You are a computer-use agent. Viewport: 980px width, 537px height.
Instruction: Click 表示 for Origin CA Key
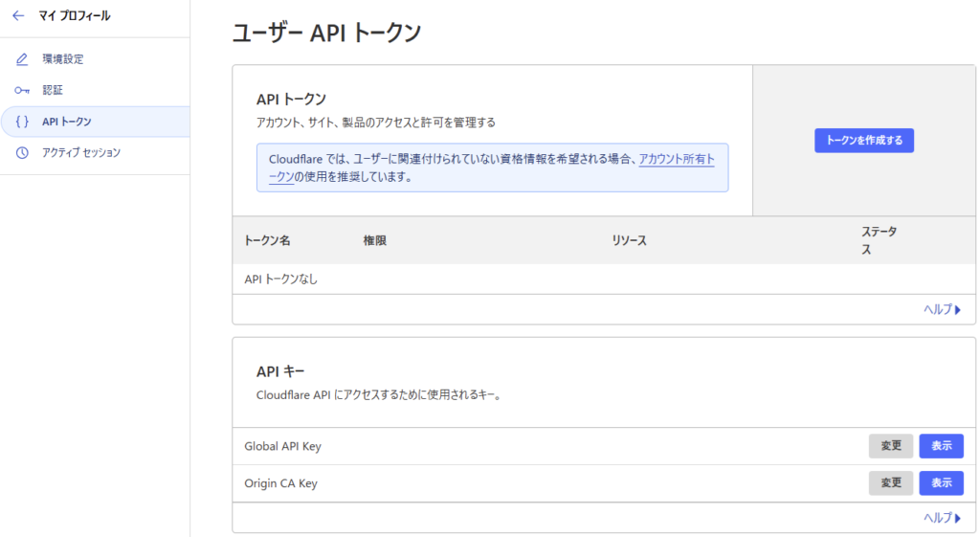942,482
